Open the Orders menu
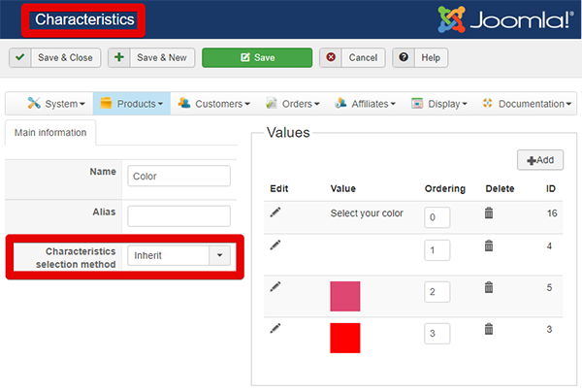This screenshot has width=582, height=392. tap(294, 104)
